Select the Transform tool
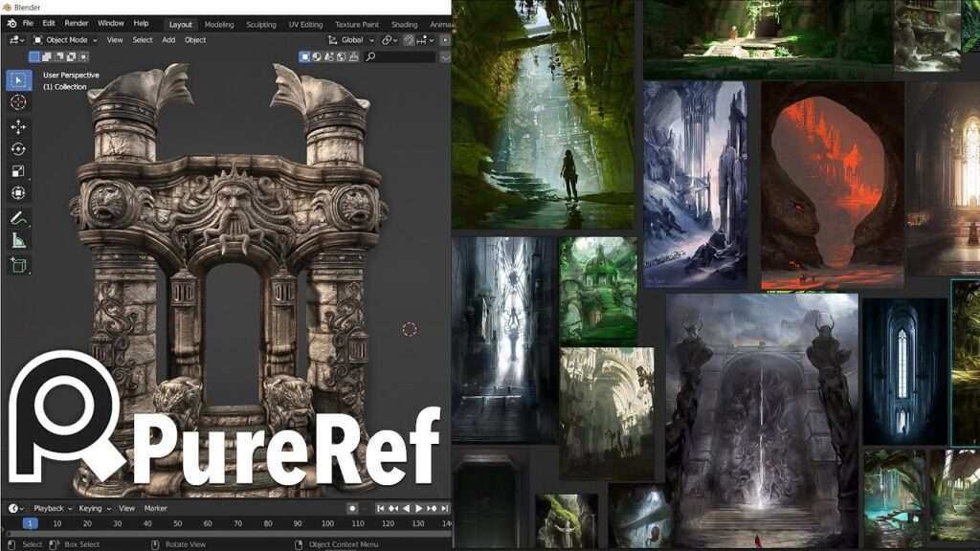 pyautogui.click(x=18, y=193)
